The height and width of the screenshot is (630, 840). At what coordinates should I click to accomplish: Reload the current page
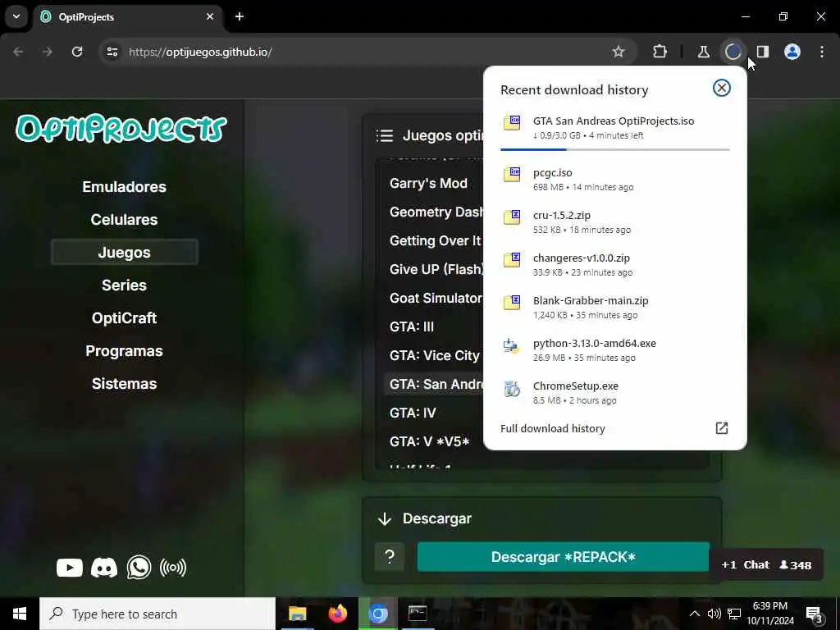(77, 52)
